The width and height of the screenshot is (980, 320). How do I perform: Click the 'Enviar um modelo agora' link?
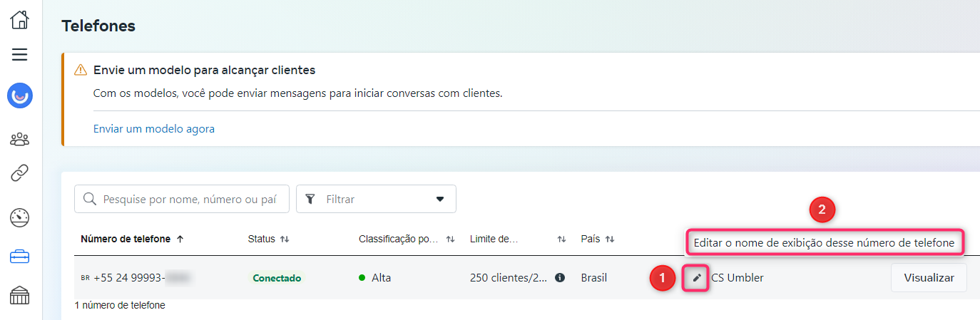tap(154, 129)
